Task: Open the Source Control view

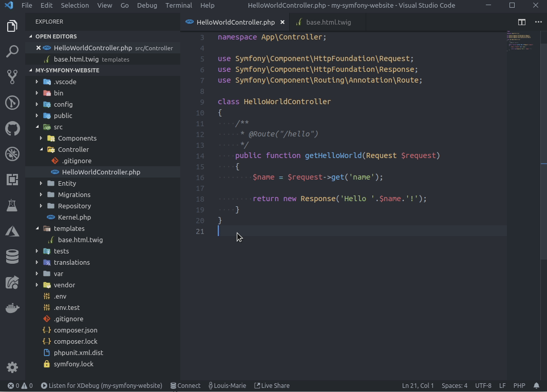Action: click(x=12, y=77)
